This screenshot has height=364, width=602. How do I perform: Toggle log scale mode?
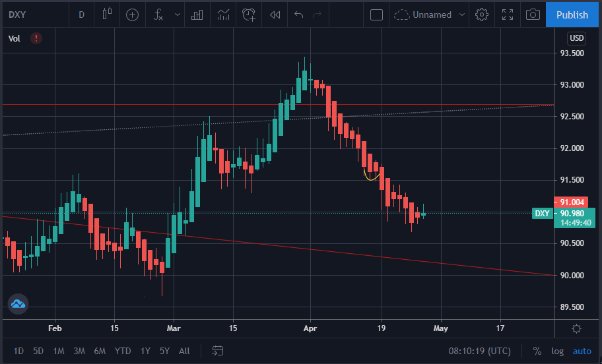[x=558, y=351]
